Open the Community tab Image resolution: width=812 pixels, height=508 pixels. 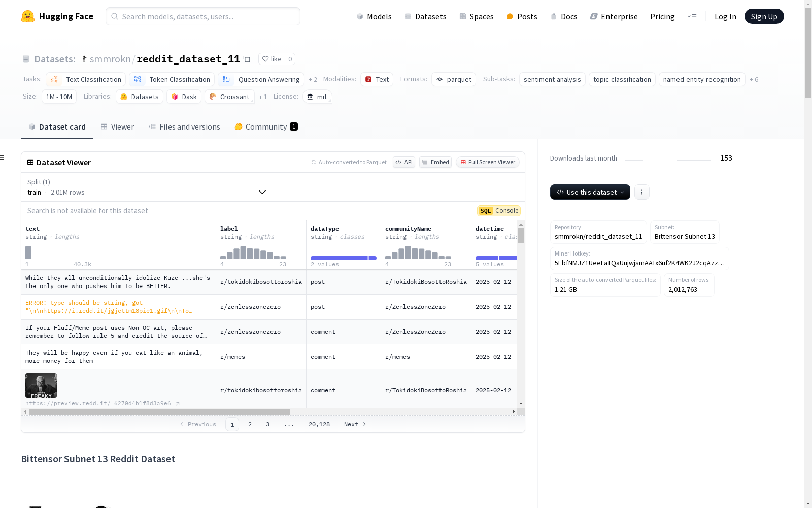tap(266, 127)
